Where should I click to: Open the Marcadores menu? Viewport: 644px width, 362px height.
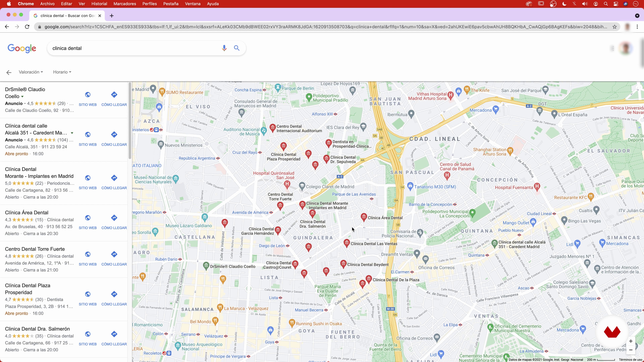click(x=125, y=4)
